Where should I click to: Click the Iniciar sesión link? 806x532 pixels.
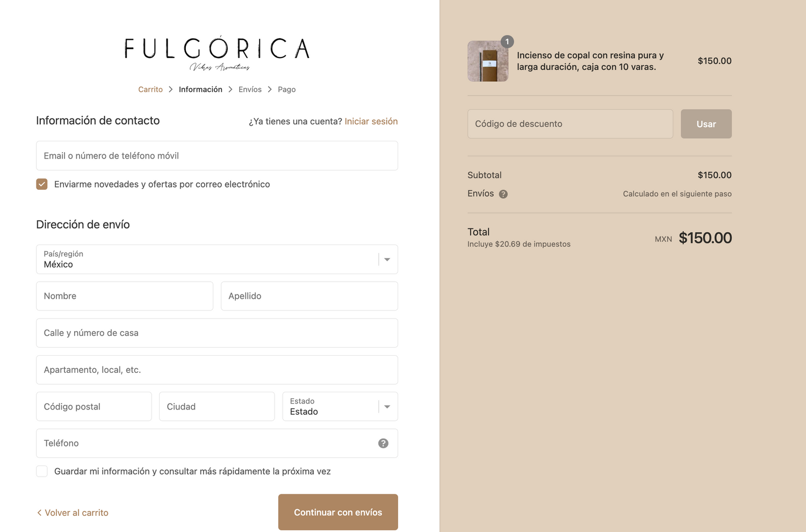[x=371, y=121]
